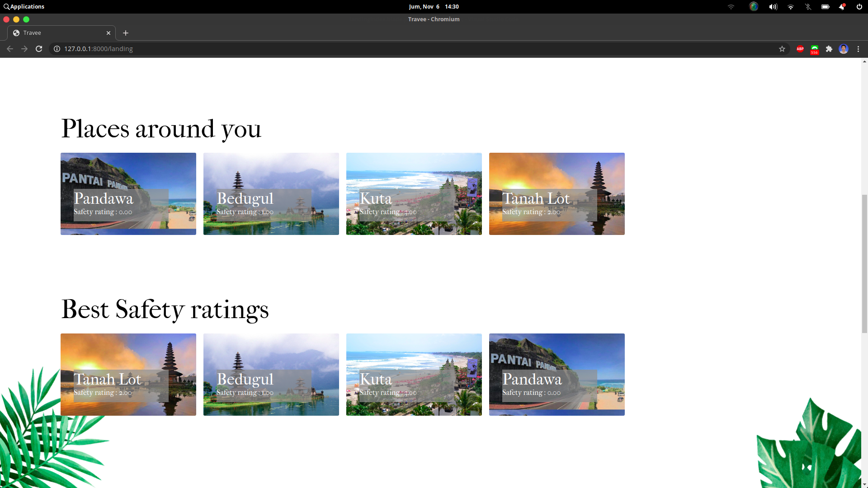The image size is (868, 488).
Task: Open the Chromium profile avatar
Action: coord(844,49)
